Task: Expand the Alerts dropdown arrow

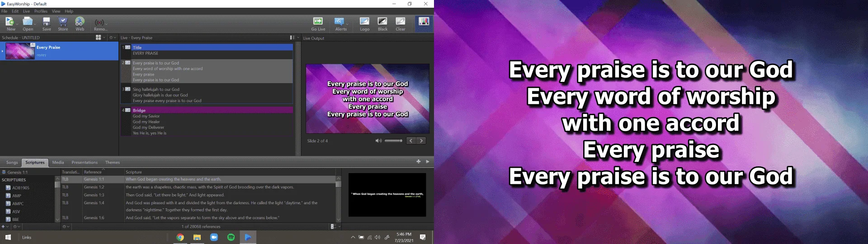Action: (x=348, y=23)
